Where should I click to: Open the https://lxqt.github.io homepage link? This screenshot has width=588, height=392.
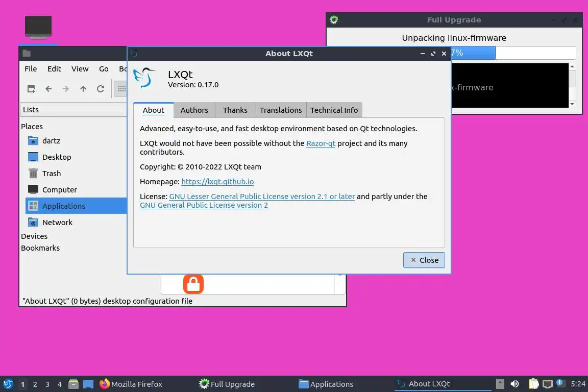(x=217, y=182)
